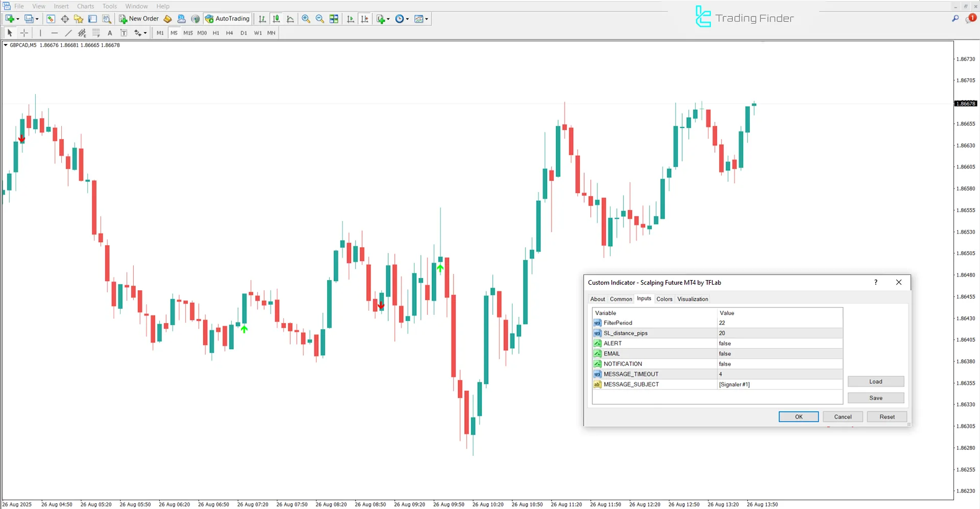Screen dimensions: 980x509
Task: Zoom out on the chart
Action: coord(320,19)
